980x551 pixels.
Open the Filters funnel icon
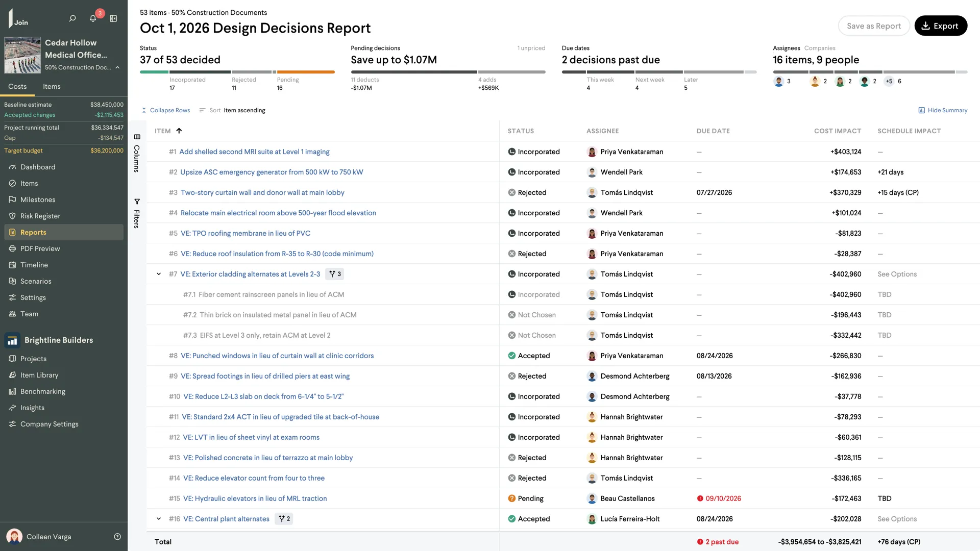(137, 202)
